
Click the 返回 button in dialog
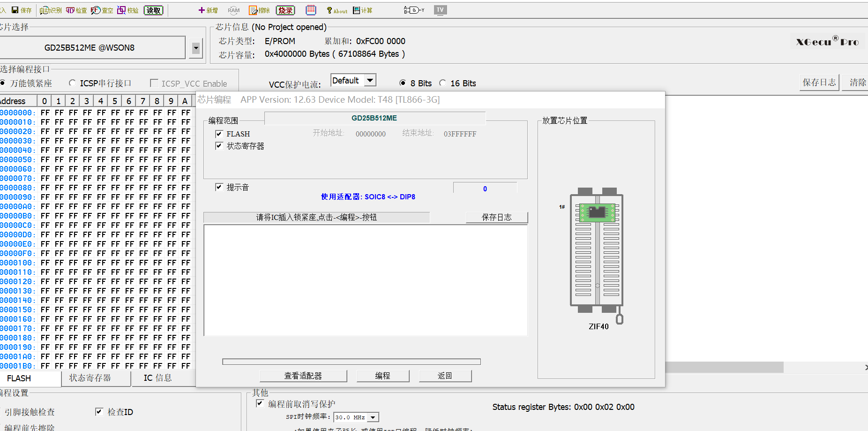click(x=445, y=376)
